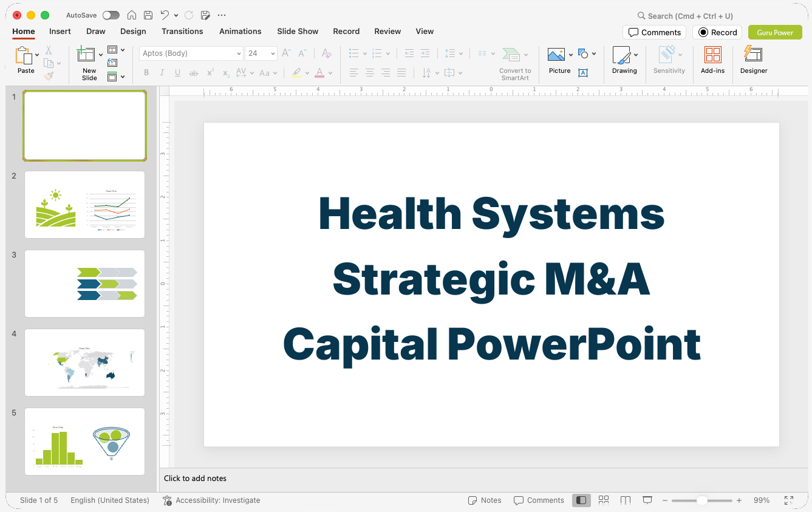Click Fit slide to window icon

(x=789, y=500)
